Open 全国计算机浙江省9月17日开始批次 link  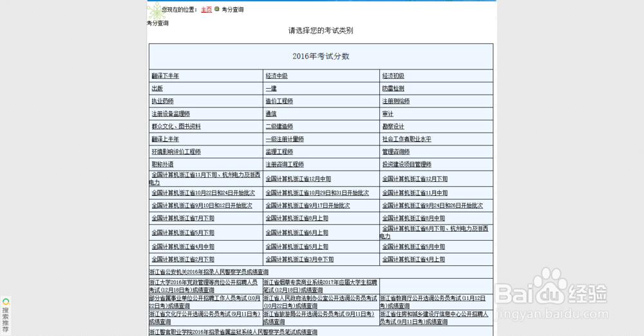point(308,206)
